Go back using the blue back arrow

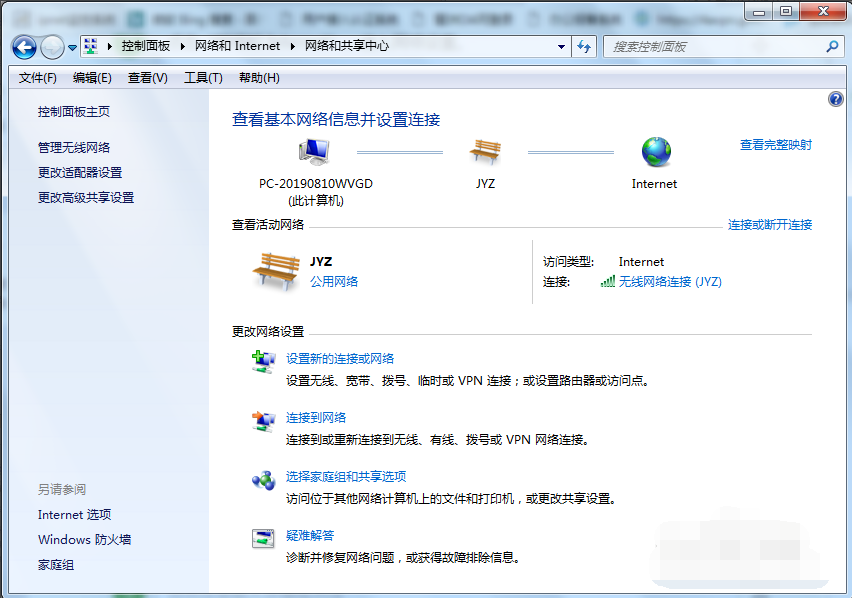tap(24, 47)
